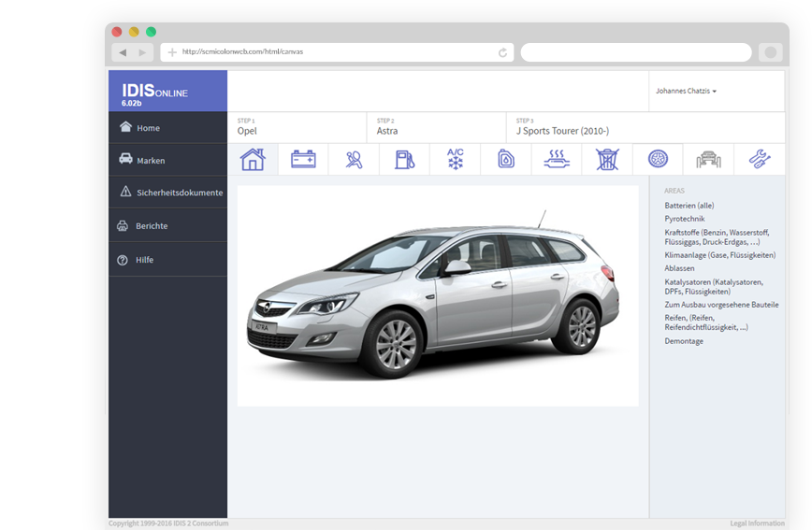
Task: Click the green maximize window dot
Action: 152,32
